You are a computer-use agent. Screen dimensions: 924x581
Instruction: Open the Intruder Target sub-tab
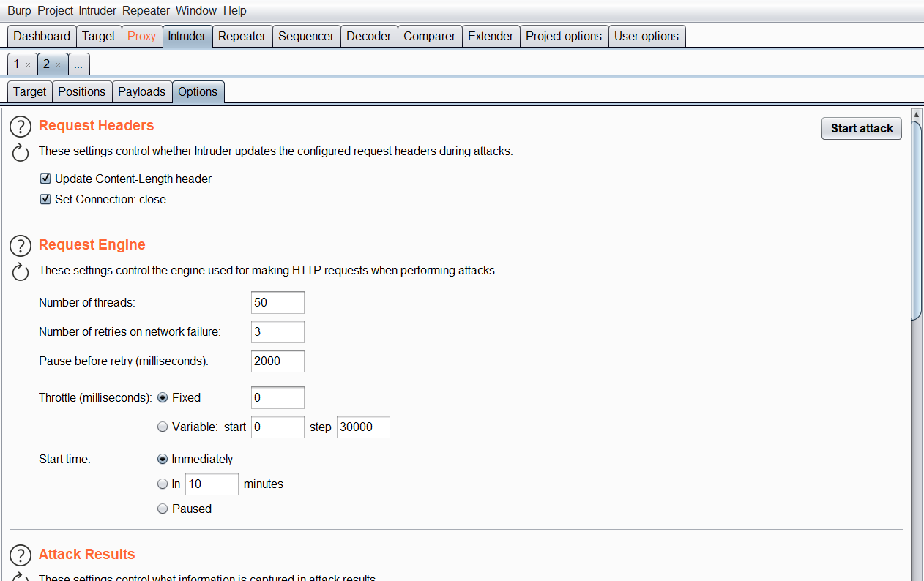(29, 91)
